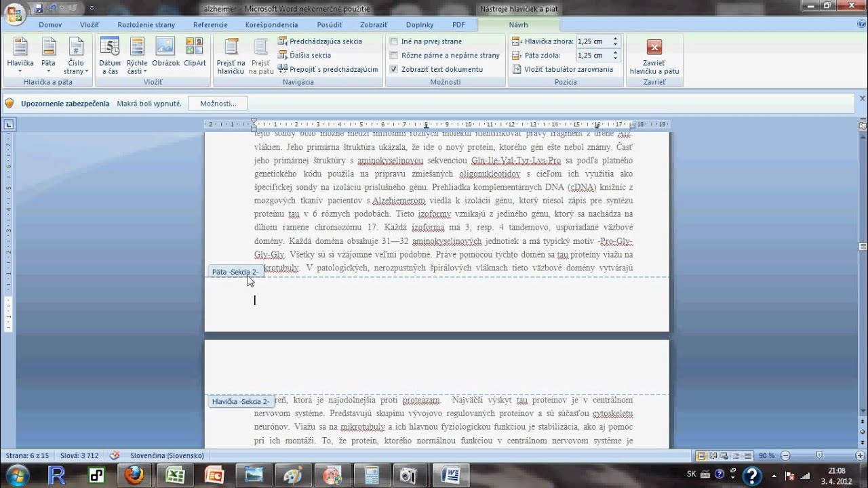This screenshot has width=868, height=488.
Task: Switch to Outline view
Action: point(734,455)
